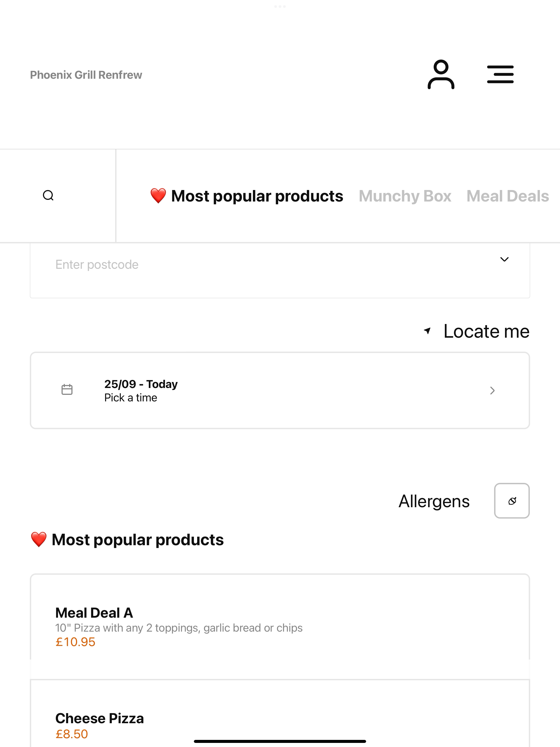The width and height of the screenshot is (560, 747).
Task: Click the Locate me arrow icon
Action: pyautogui.click(x=427, y=331)
